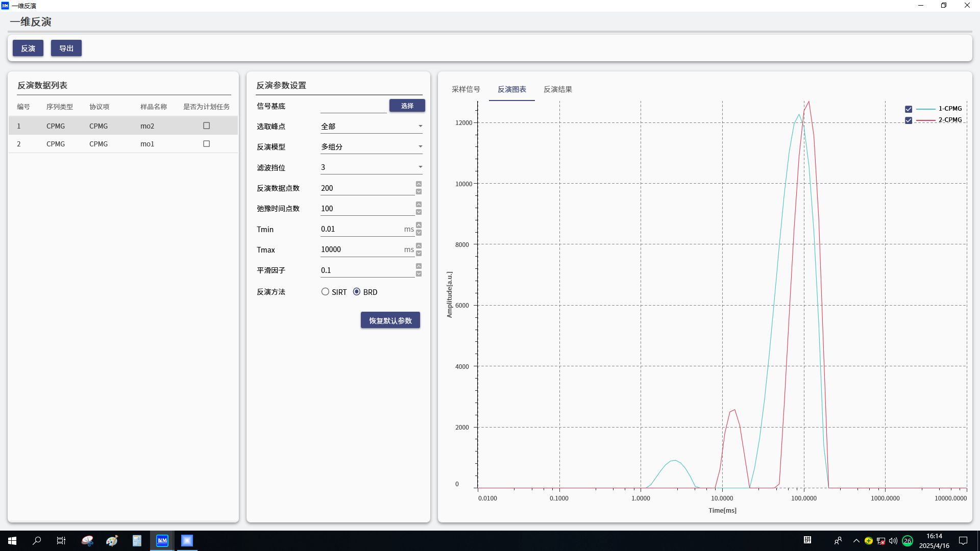Open the 反演模型 dropdown
The image size is (980, 551).
(x=371, y=146)
